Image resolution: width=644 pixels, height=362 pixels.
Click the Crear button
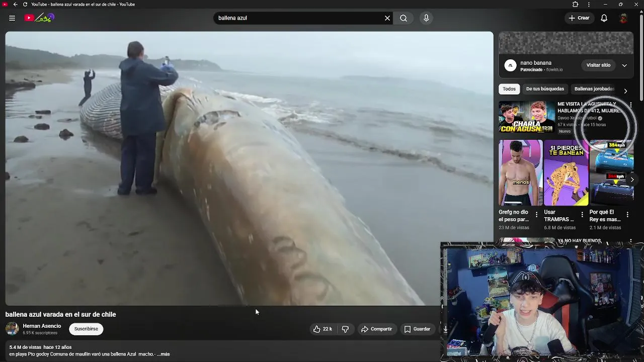click(579, 18)
